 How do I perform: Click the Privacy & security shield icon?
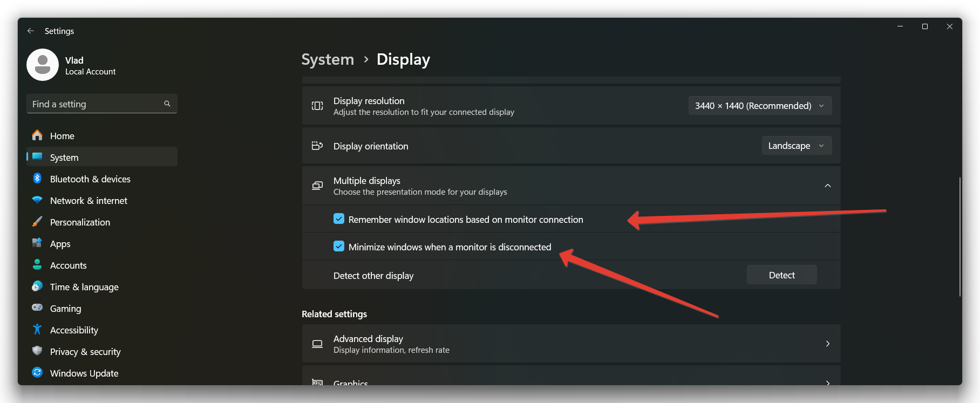(x=37, y=351)
